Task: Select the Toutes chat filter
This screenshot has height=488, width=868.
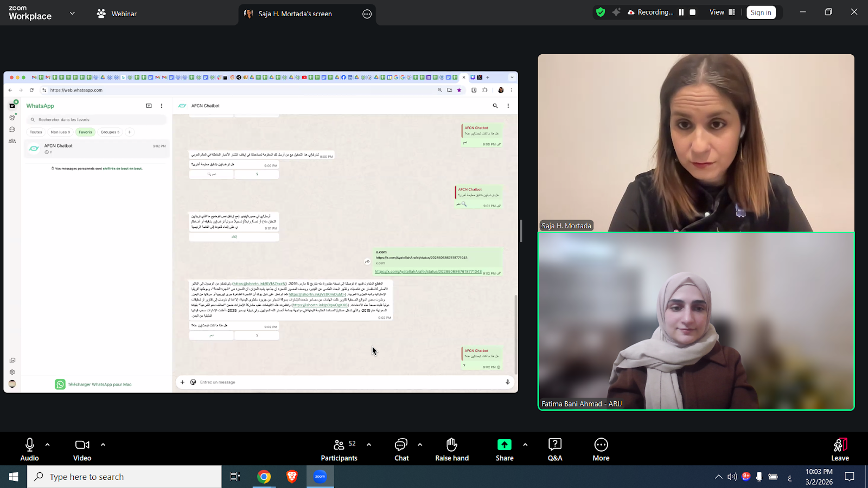Action: click(36, 132)
